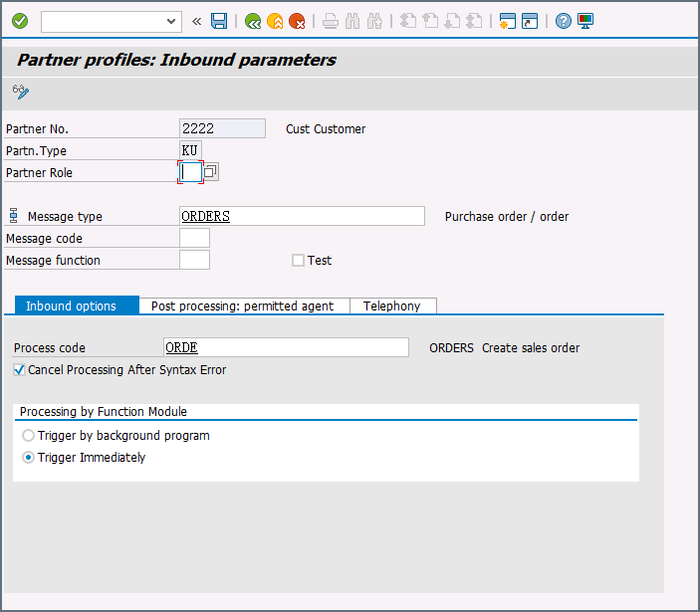
Task: Click the Partner No. field containing 2222
Action: [222, 128]
